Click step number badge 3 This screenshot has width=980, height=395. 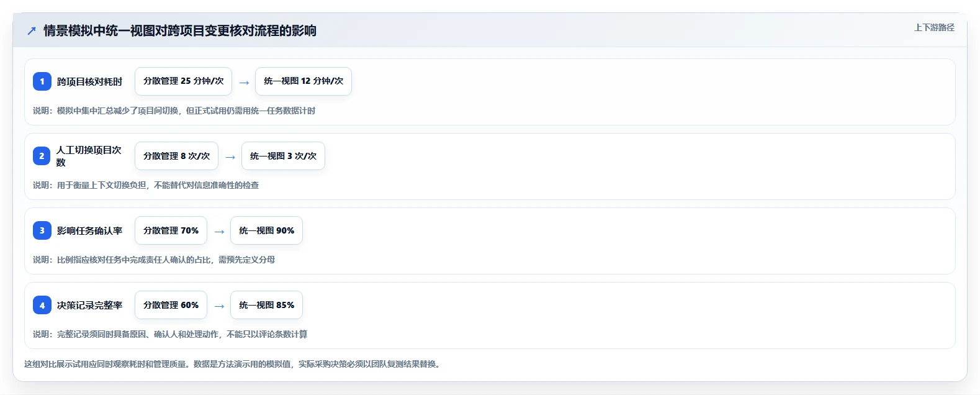(x=42, y=230)
